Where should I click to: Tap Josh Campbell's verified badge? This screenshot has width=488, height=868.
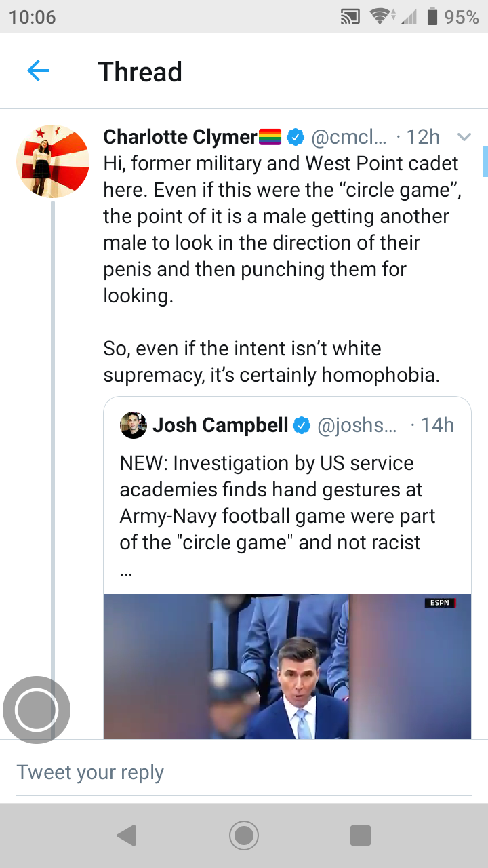302,425
